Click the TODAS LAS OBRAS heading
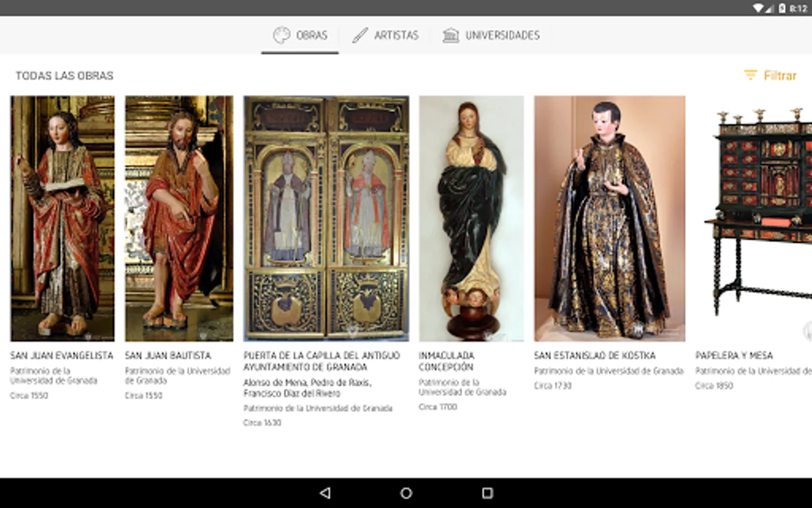 point(64,76)
